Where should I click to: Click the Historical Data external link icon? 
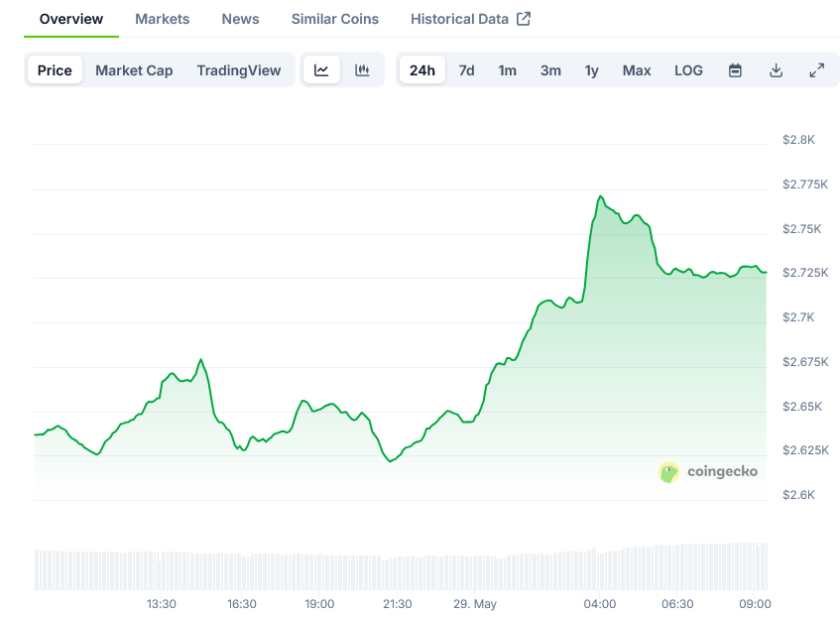(526, 18)
